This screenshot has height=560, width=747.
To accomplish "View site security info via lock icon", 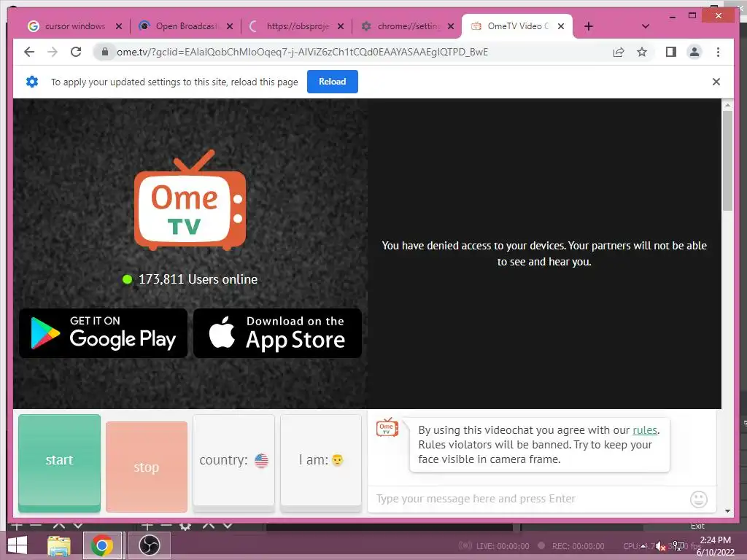I will [x=105, y=52].
